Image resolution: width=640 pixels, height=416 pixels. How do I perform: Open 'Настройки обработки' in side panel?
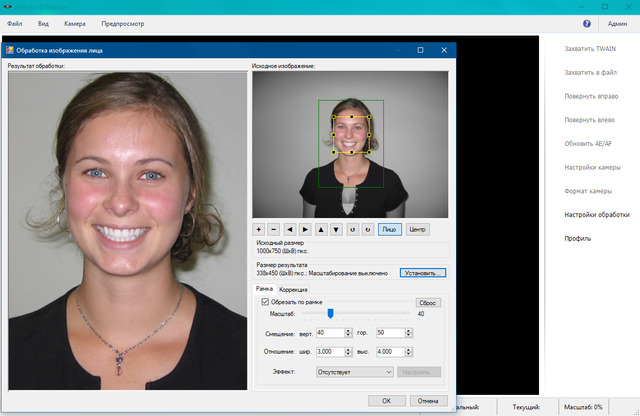[x=597, y=215]
